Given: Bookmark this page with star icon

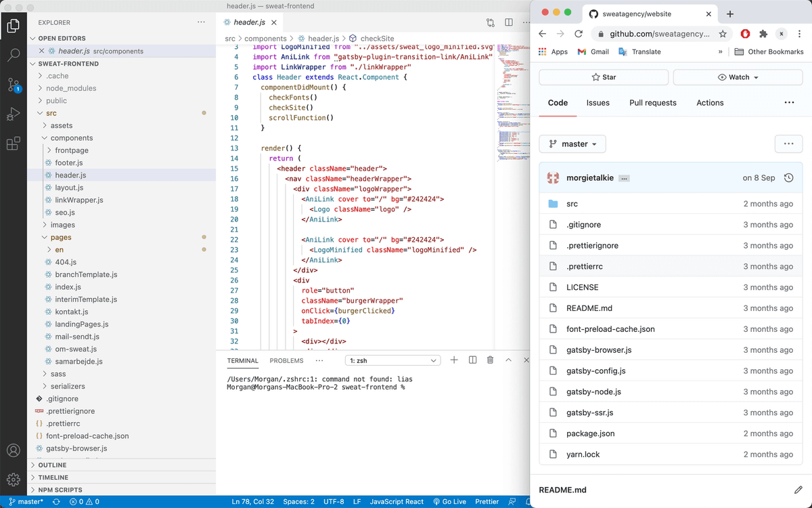Looking at the screenshot, I should [723, 34].
